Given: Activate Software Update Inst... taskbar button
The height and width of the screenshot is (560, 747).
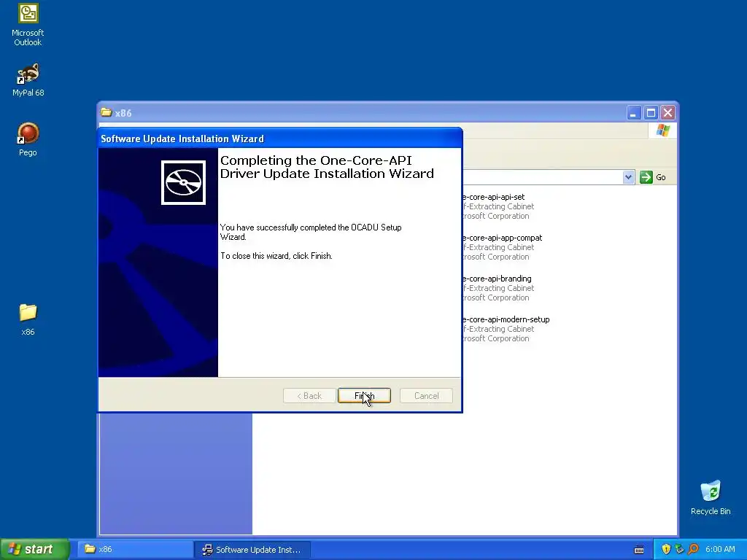Looking at the screenshot, I should pyautogui.click(x=252, y=549).
